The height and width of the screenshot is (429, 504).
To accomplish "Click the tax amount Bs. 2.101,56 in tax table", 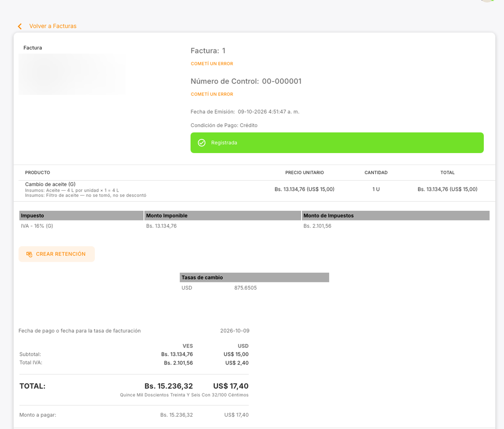I will pos(317,226).
